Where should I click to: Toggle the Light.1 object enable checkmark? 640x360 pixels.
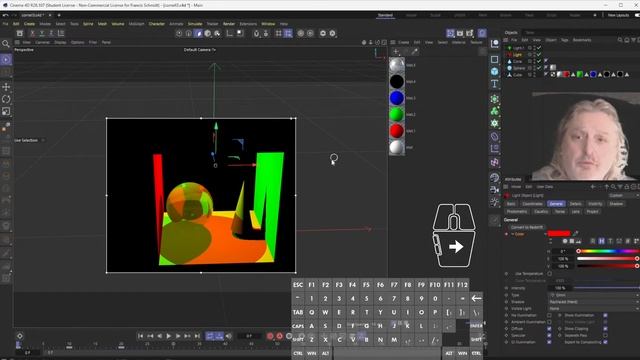coord(539,48)
